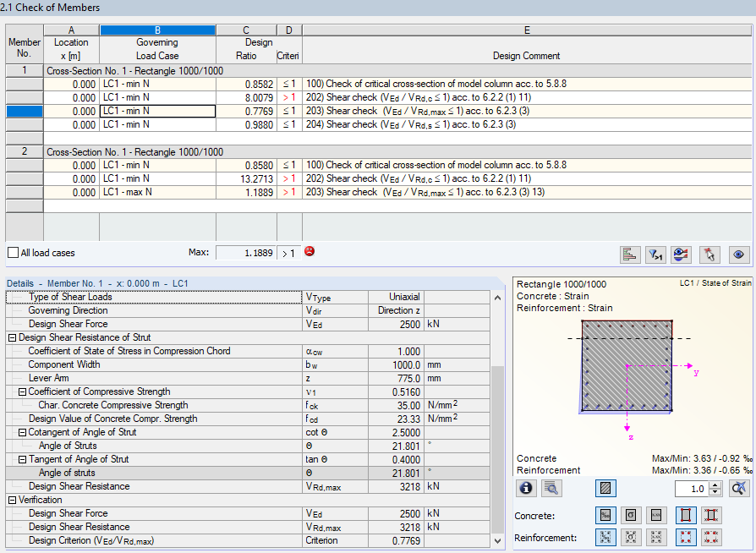Image resolution: width=756 pixels, height=553 pixels.
Task: Click the VRd,max value 3218 under Verification
Action: pos(396,527)
